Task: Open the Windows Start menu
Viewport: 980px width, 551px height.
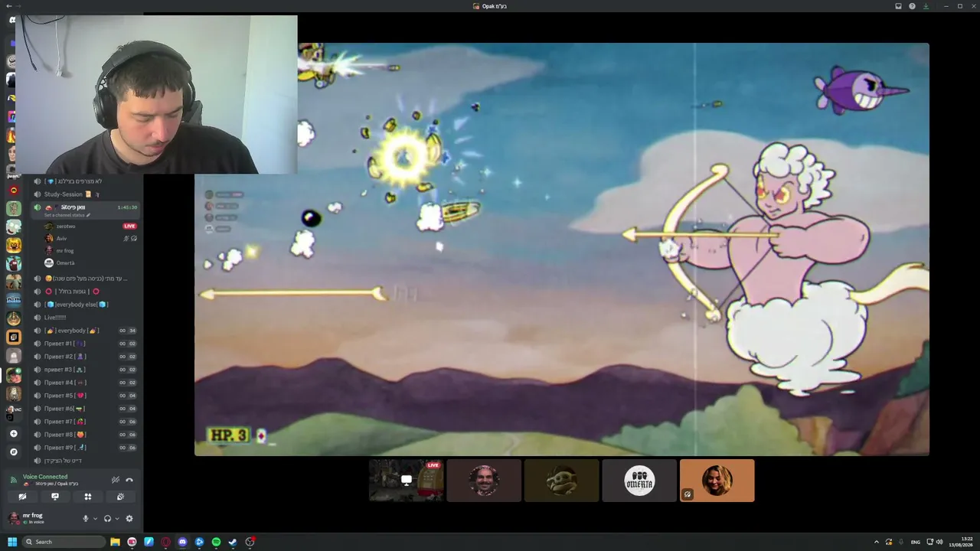Action: 12,542
